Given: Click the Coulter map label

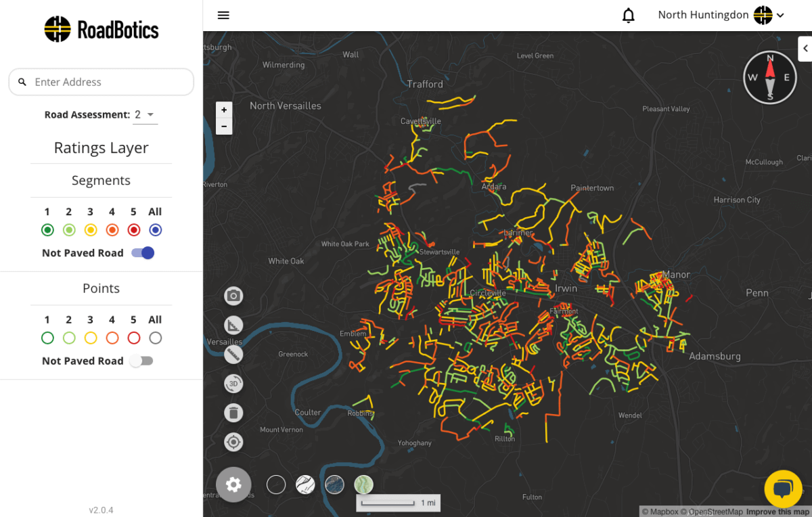Looking at the screenshot, I should 308,412.
